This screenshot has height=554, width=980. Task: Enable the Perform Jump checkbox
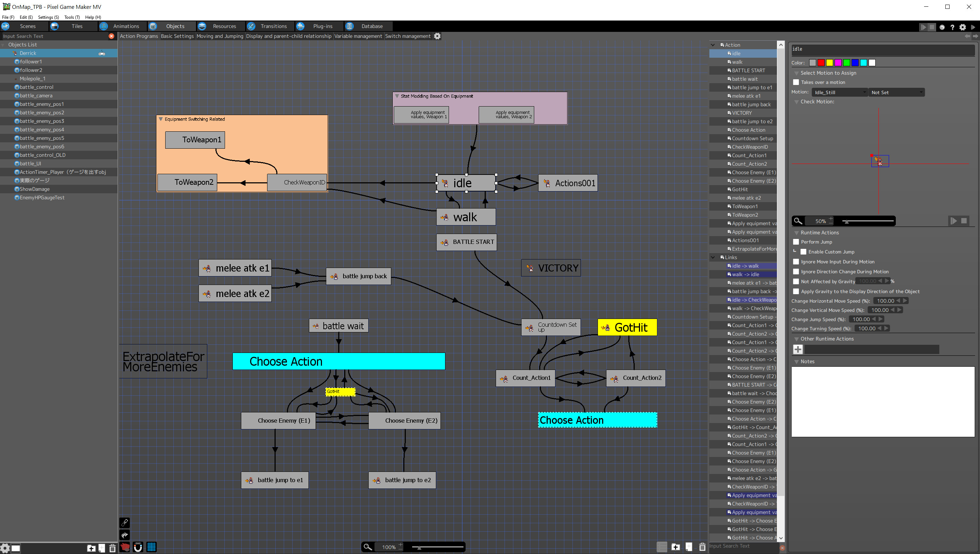pos(796,241)
